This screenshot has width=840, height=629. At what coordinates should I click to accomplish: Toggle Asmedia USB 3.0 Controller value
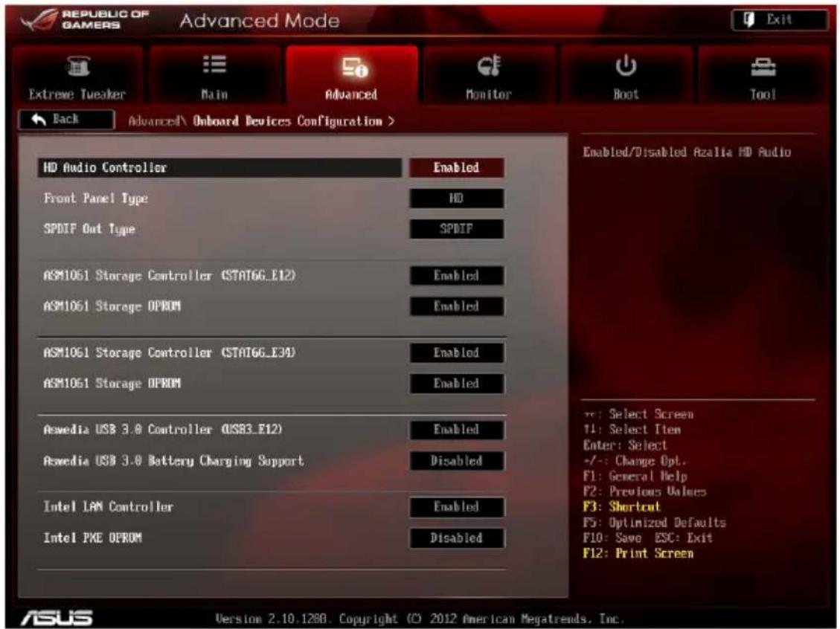[x=456, y=429]
